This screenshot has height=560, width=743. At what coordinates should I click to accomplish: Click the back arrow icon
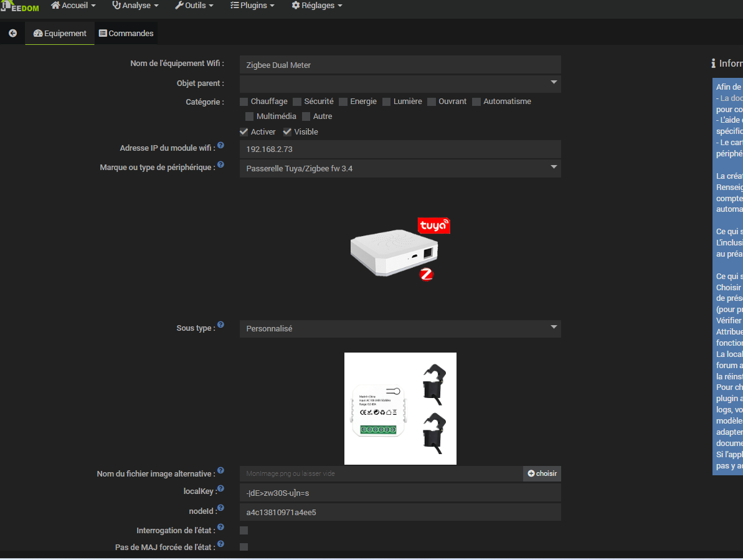pyautogui.click(x=13, y=33)
